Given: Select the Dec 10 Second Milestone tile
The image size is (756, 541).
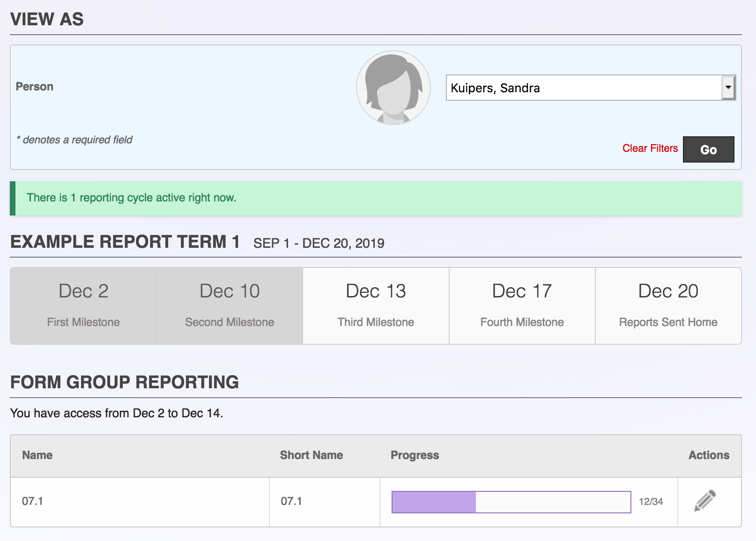Looking at the screenshot, I should click(230, 306).
